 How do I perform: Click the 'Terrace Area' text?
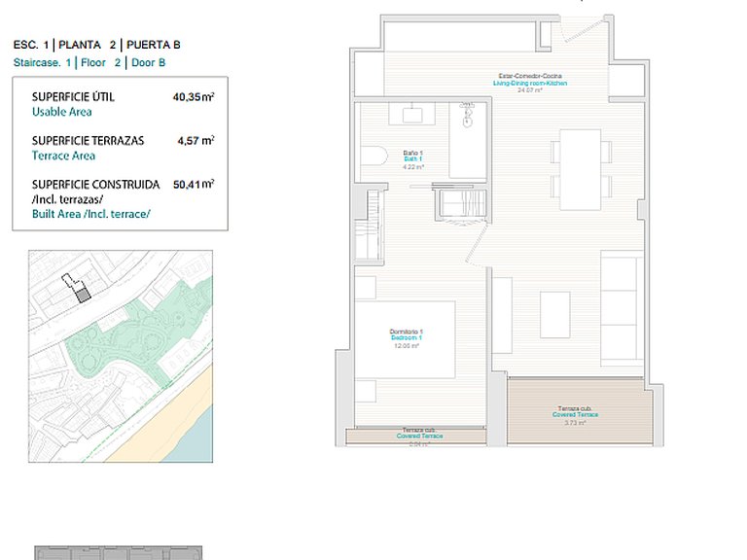point(63,156)
